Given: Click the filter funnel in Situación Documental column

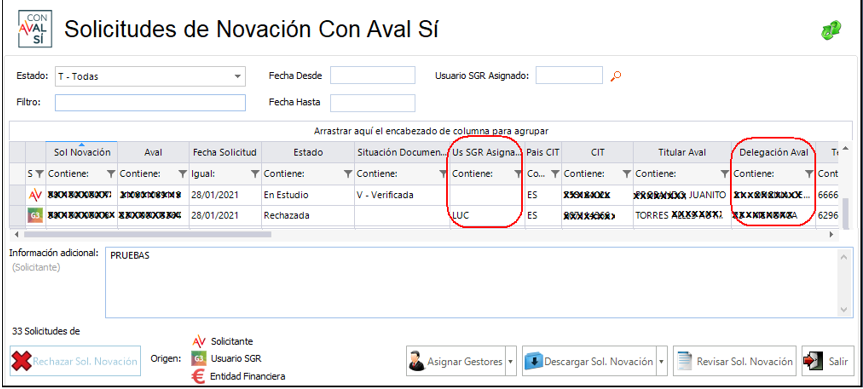Looking at the screenshot, I should pyautogui.click(x=443, y=174).
